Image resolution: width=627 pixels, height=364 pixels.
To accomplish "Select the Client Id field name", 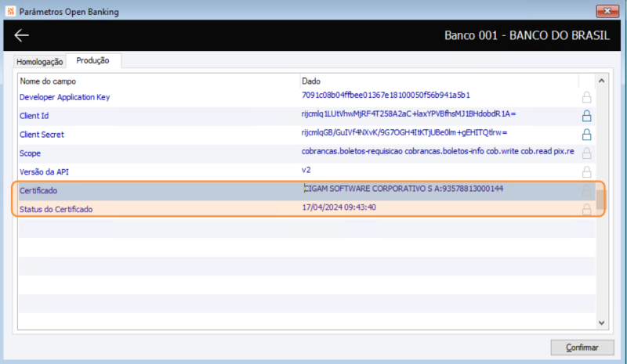I will [x=34, y=116].
